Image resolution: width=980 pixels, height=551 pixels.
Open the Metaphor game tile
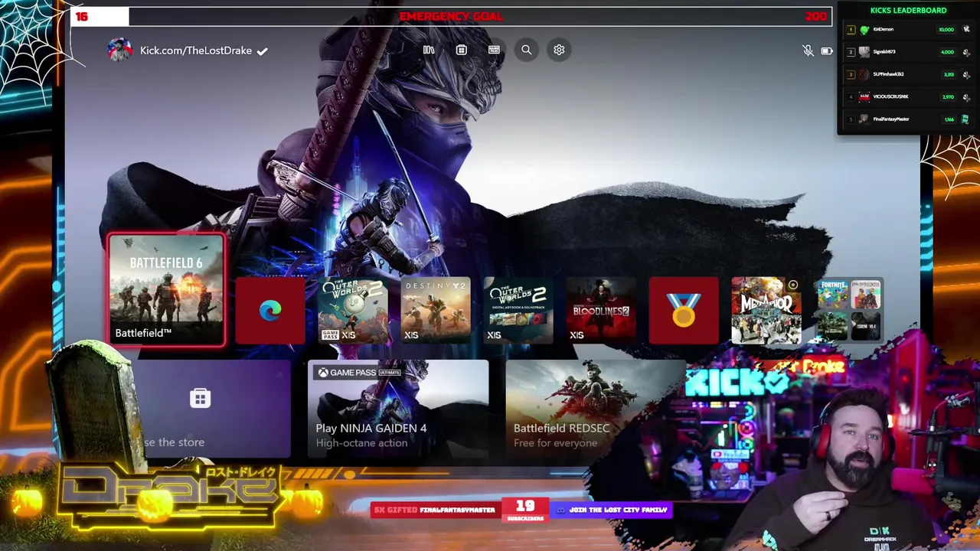point(766,310)
